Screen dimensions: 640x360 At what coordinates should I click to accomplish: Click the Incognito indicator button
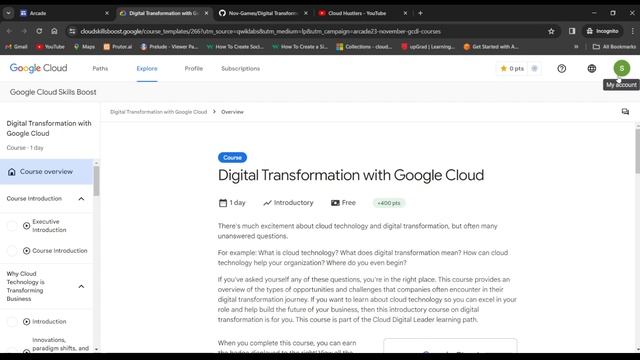click(602, 31)
